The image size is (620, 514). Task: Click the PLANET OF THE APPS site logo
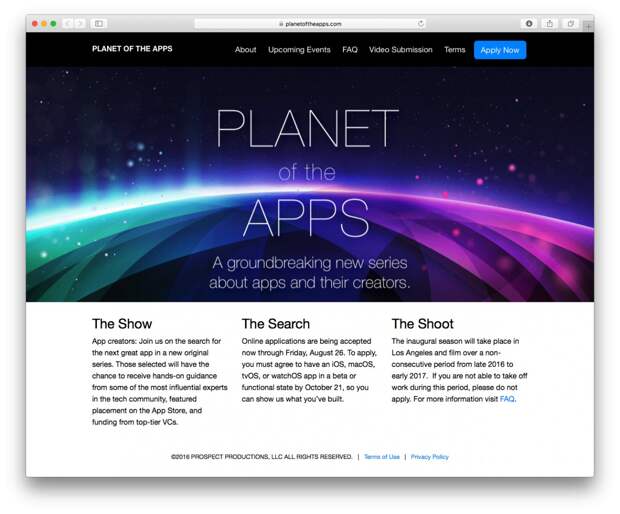point(132,49)
